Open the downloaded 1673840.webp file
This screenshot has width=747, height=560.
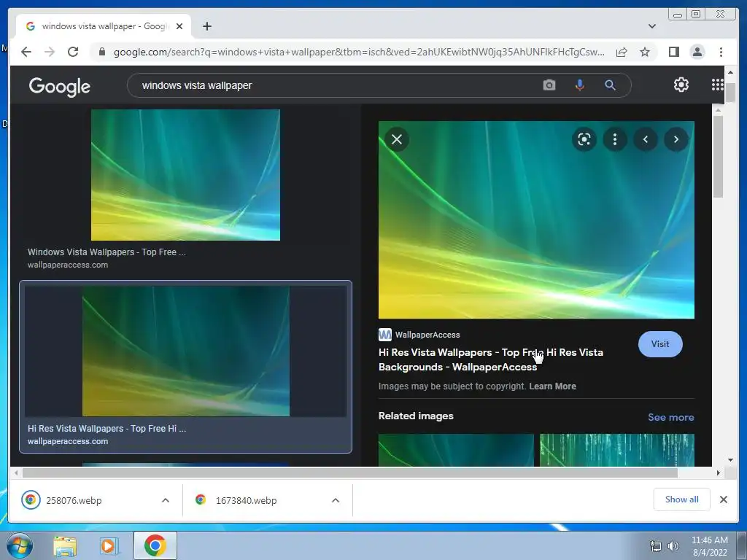245,500
